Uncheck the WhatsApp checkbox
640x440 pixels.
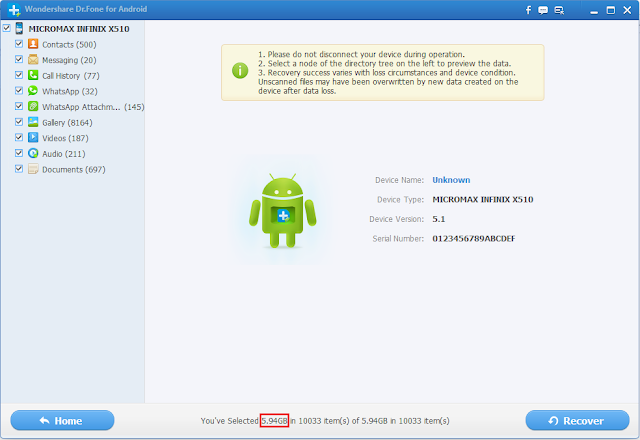point(19,91)
